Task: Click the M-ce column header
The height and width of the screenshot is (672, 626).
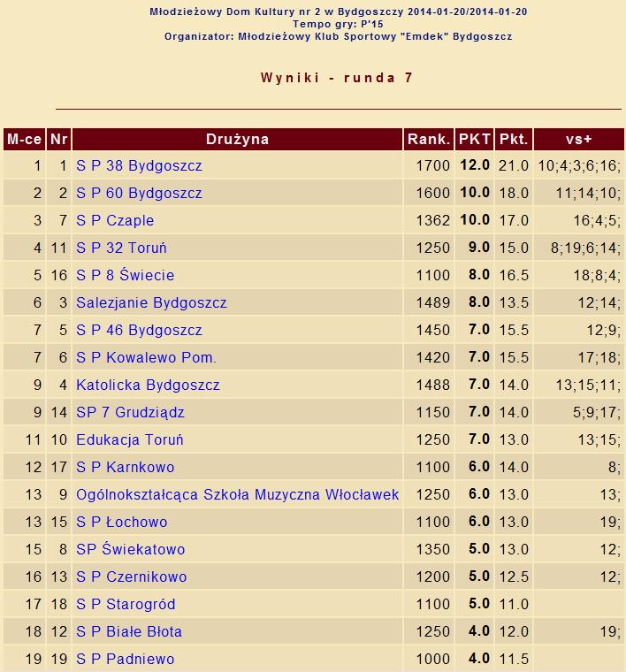Action: coord(25,140)
